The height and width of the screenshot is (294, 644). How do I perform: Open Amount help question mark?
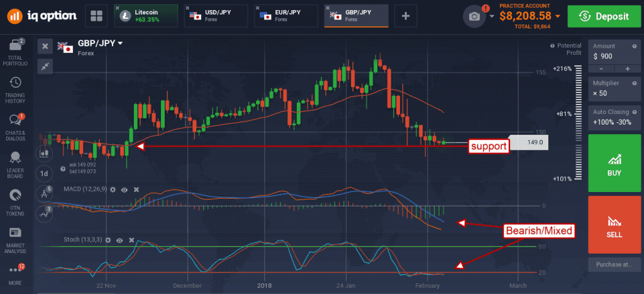(635, 46)
